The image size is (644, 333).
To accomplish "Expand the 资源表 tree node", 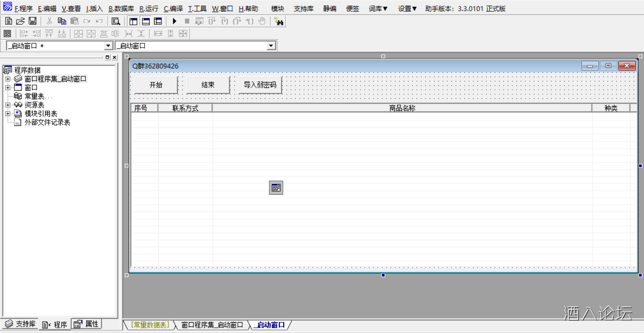I will (x=8, y=105).
